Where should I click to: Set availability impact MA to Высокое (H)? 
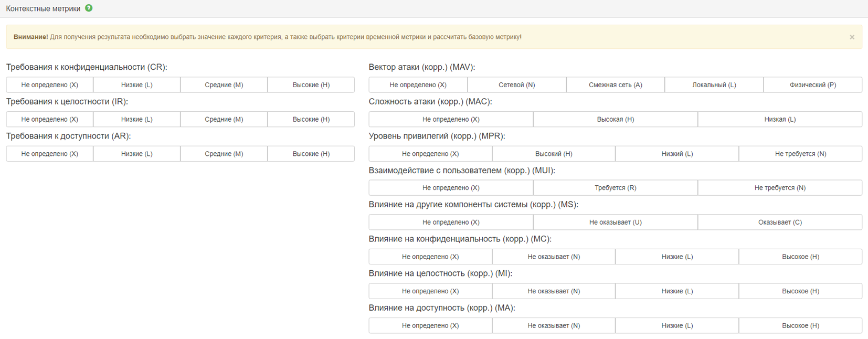pos(800,325)
